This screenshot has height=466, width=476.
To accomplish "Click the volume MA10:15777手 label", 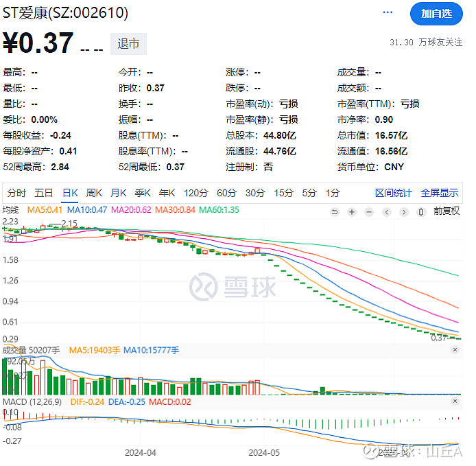I will point(151,350).
